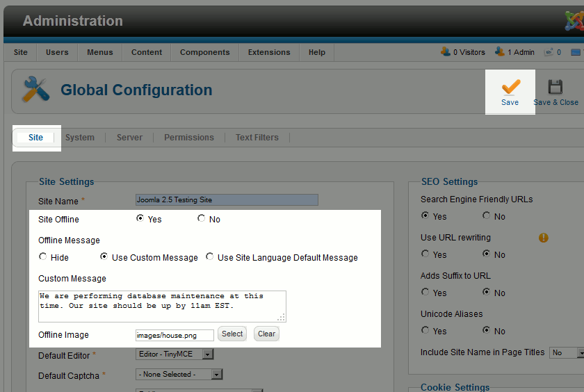Click the Joomla logo

pyautogui.click(x=575, y=20)
